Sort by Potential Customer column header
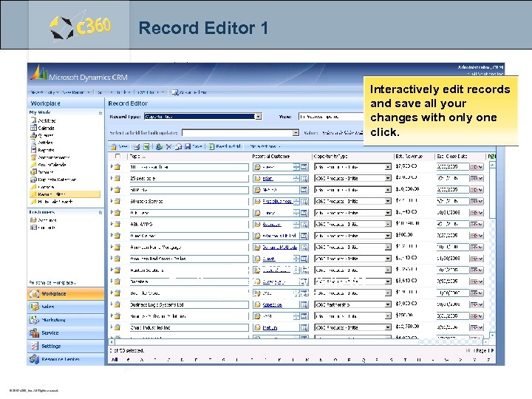This screenshot has height=399, width=532. 270,157
